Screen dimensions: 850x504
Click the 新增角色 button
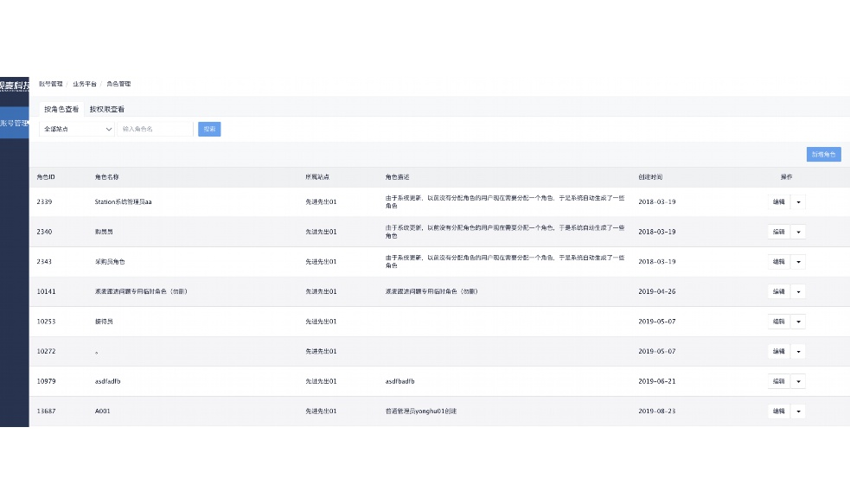(822, 155)
